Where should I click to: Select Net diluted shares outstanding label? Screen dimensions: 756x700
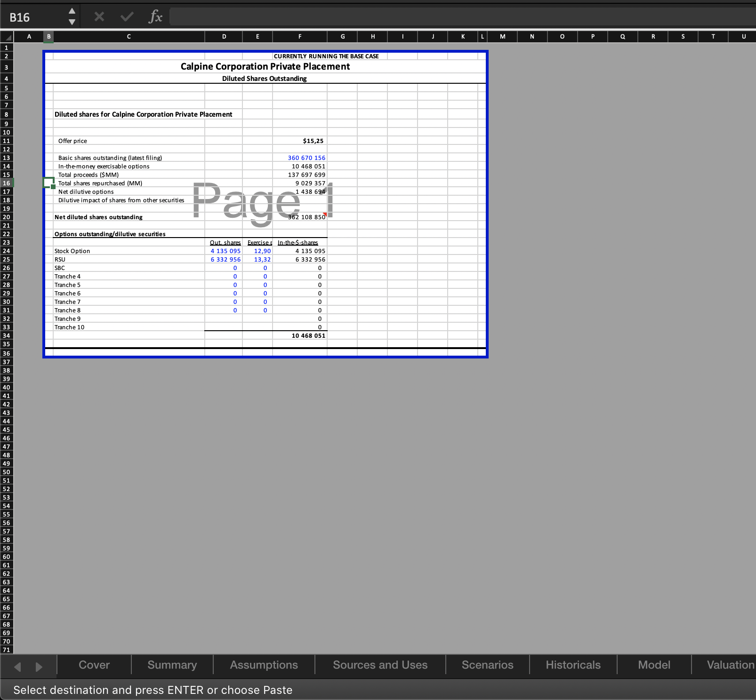coord(98,217)
